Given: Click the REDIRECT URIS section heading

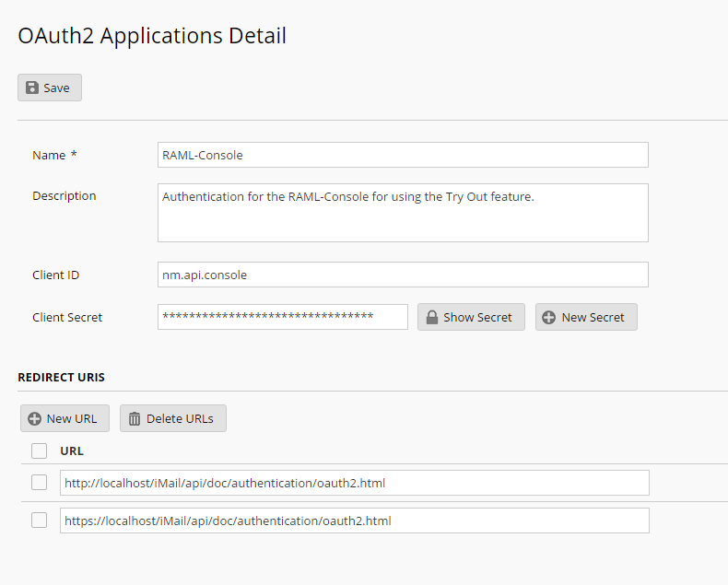Looking at the screenshot, I should (x=61, y=378).
